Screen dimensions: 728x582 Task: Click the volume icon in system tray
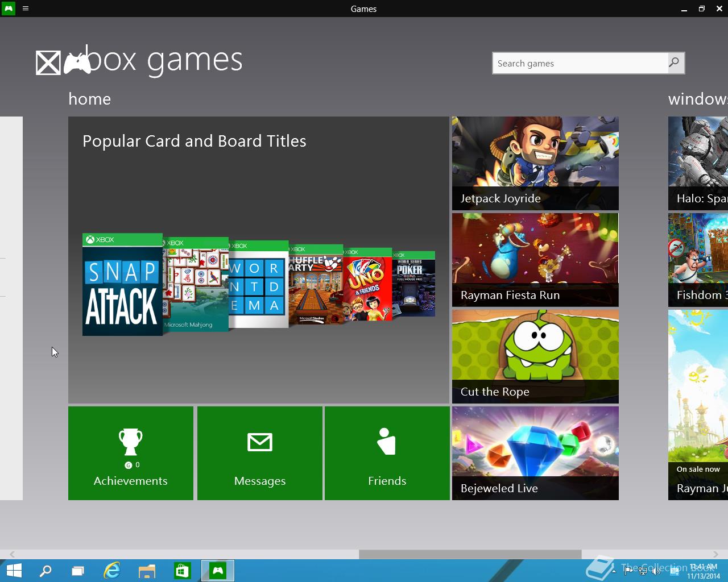pyautogui.click(x=657, y=571)
